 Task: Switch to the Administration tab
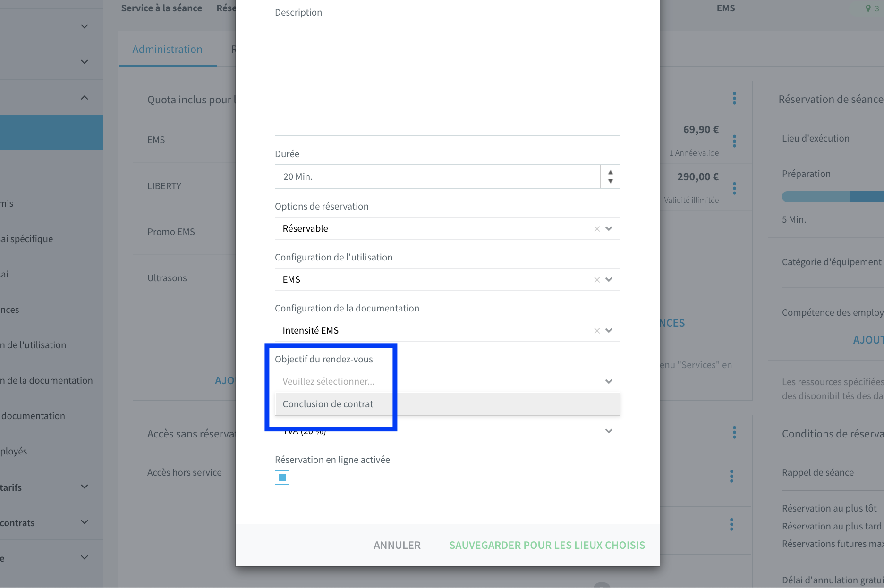click(x=167, y=49)
